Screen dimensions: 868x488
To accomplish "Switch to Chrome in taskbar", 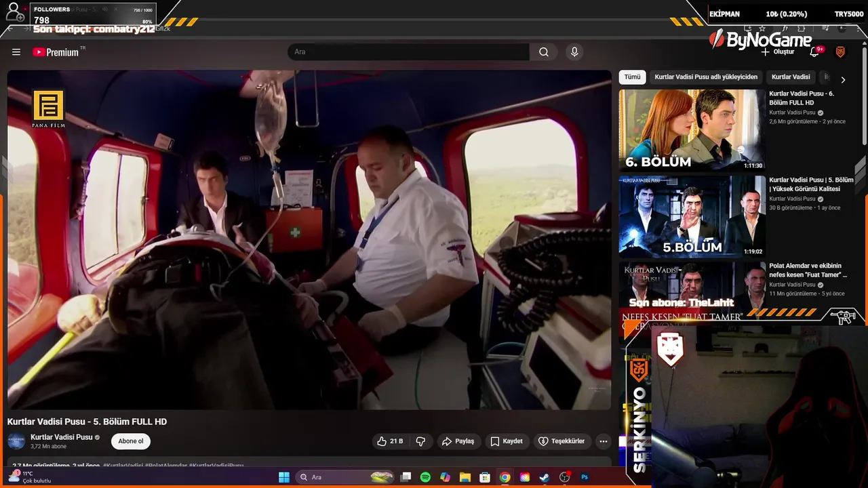I will click(x=505, y=477).
